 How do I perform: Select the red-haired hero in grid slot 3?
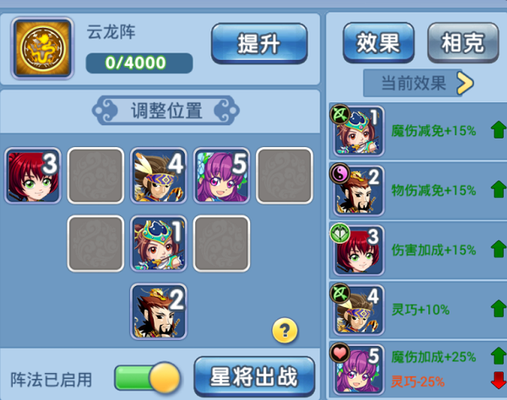tap(33, 175)
